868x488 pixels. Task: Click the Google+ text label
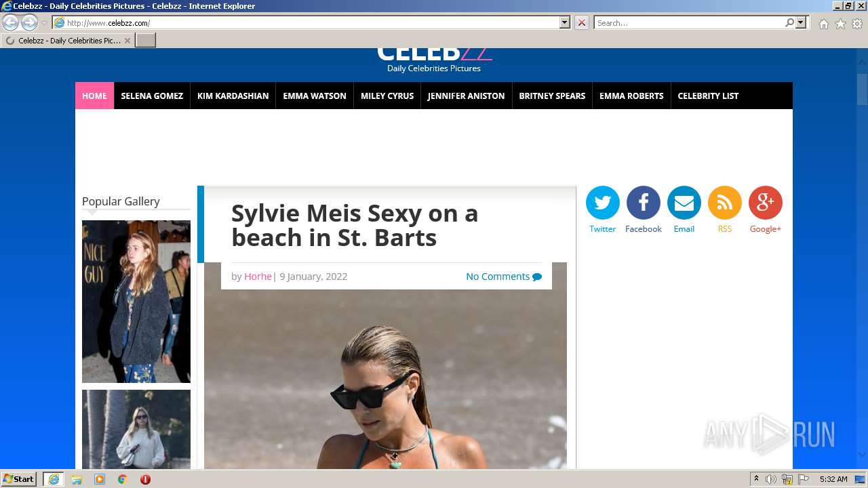tap(765, 229)
